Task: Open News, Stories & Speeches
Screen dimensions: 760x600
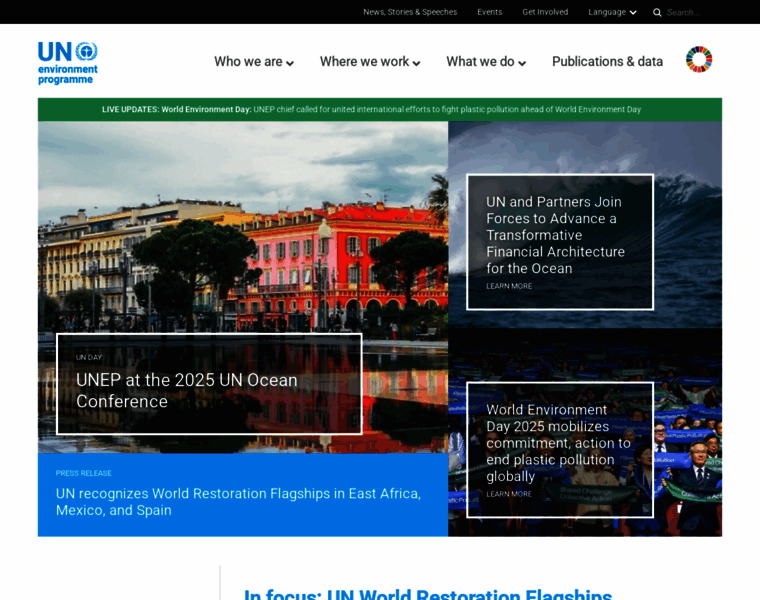Action: [410, 12]
